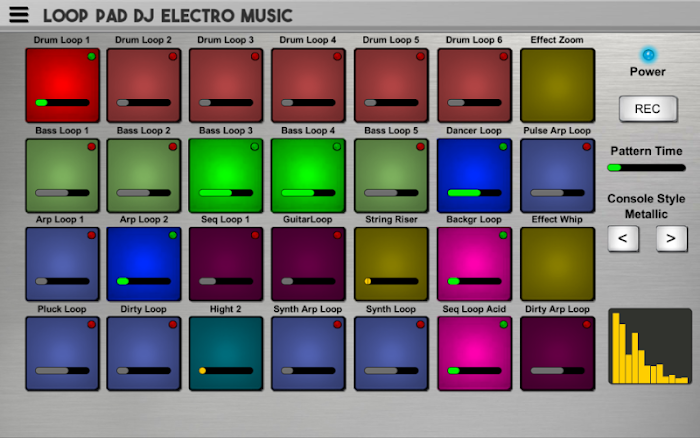Switch to next console style

click(x=671, y=238)
